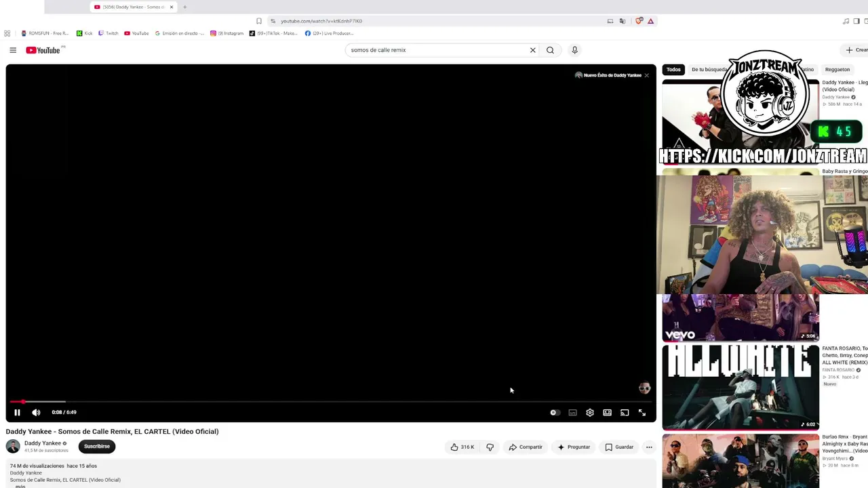The width and height of the screenshot is (868, 488).
Task: Open the media control music icon
Action: click(x=846, y=21)
